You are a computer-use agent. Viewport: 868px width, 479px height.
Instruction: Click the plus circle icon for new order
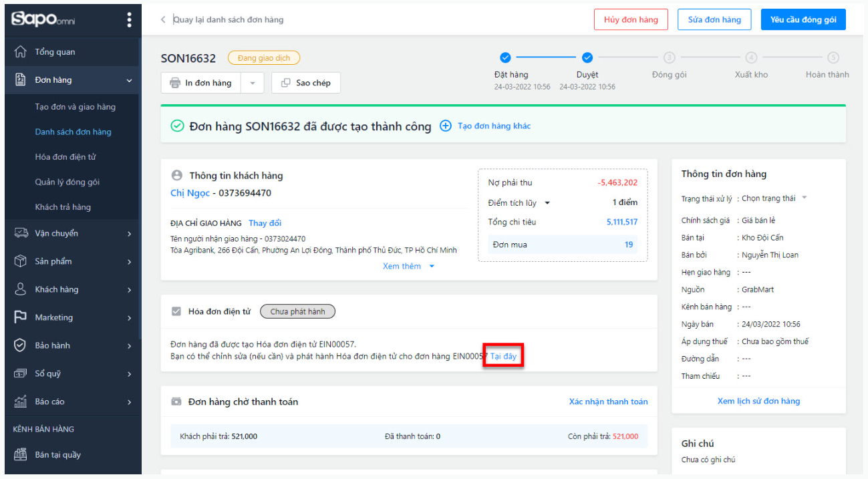click(446, 126)
